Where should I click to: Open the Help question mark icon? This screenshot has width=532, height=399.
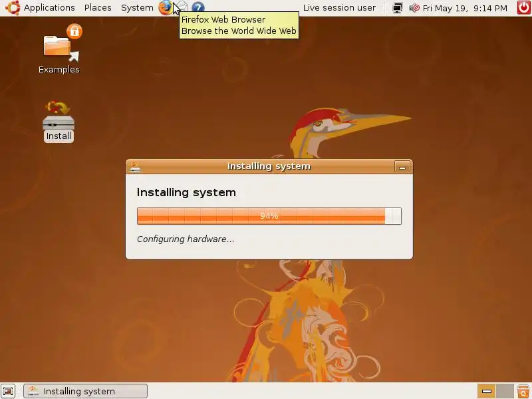198,7
